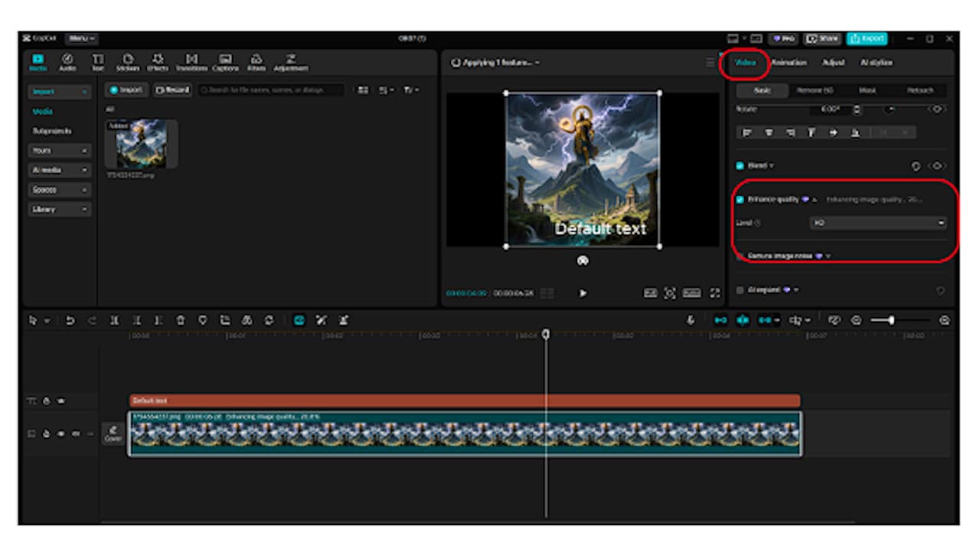Open the preview panel hamburger menu
Screen dimensions: 980x551
(x=710, y=63)
